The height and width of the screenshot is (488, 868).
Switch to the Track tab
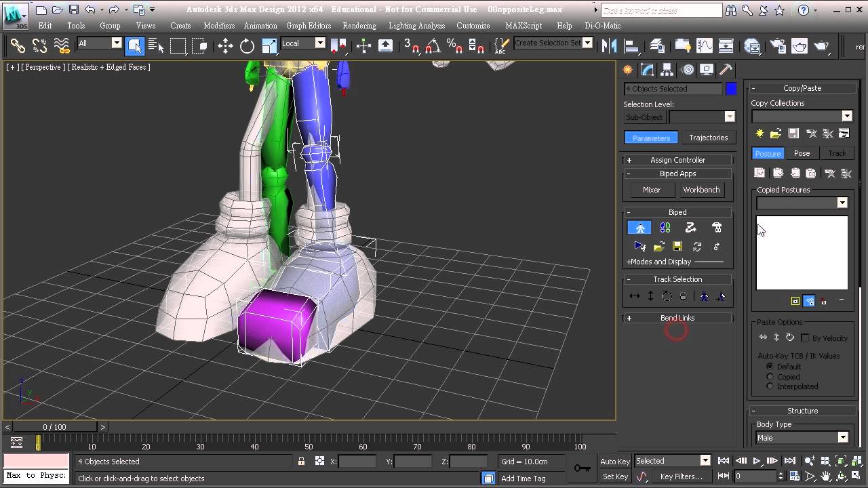pyautogui.click(x=837, y=153)
